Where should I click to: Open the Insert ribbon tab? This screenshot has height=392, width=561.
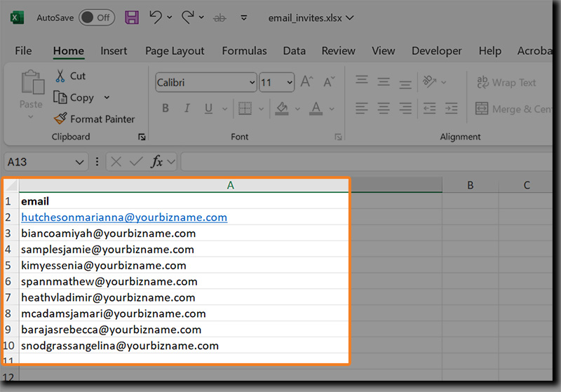click(x=114, y=50)
